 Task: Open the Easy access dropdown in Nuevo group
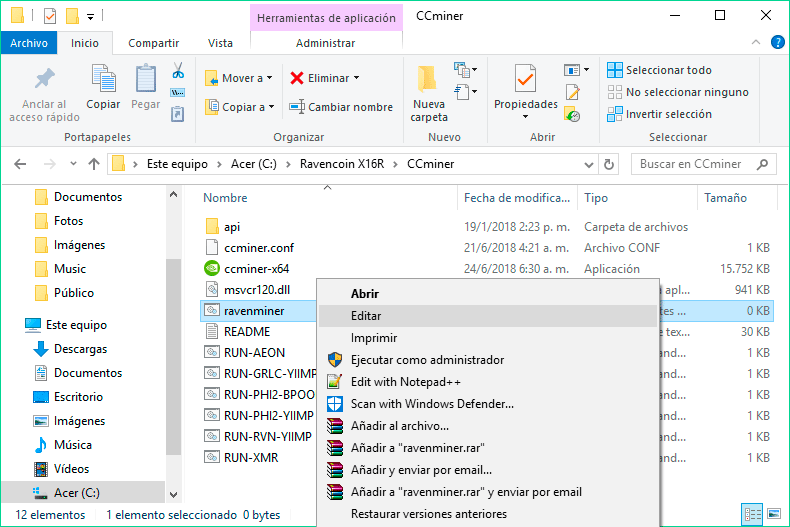(466, 92)
